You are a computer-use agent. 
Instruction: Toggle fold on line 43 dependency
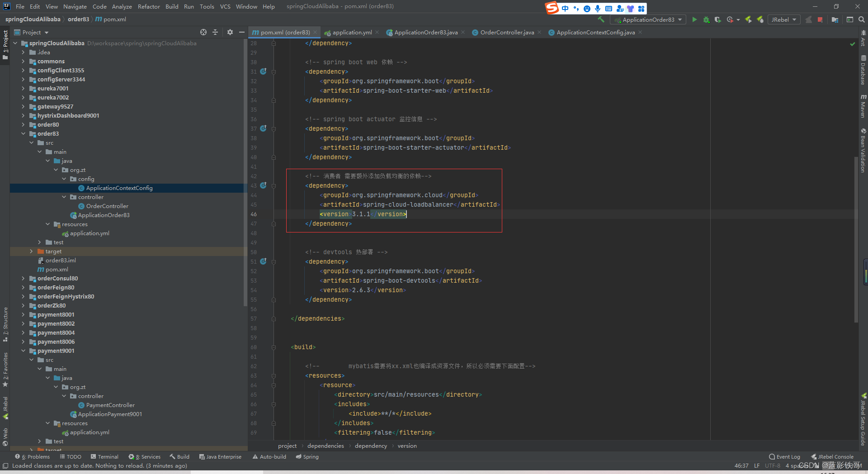274,185
